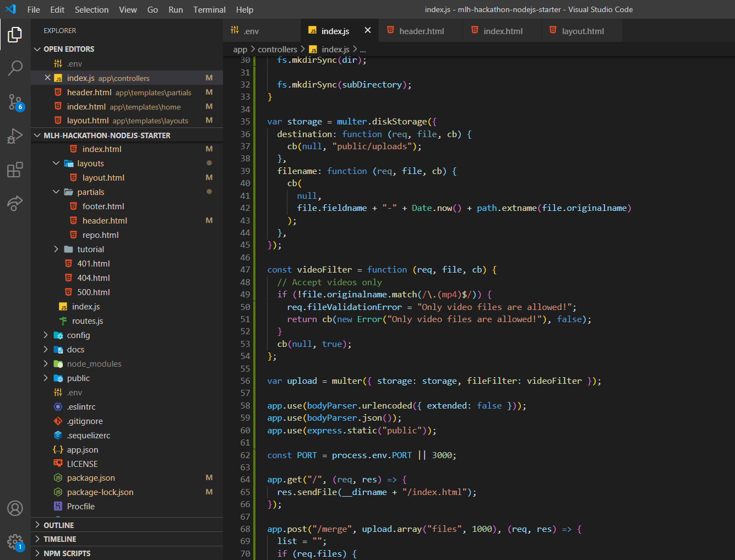Close the index.js editor tab
The width and height of the screenshot is (735, 560).
[368, 31]
